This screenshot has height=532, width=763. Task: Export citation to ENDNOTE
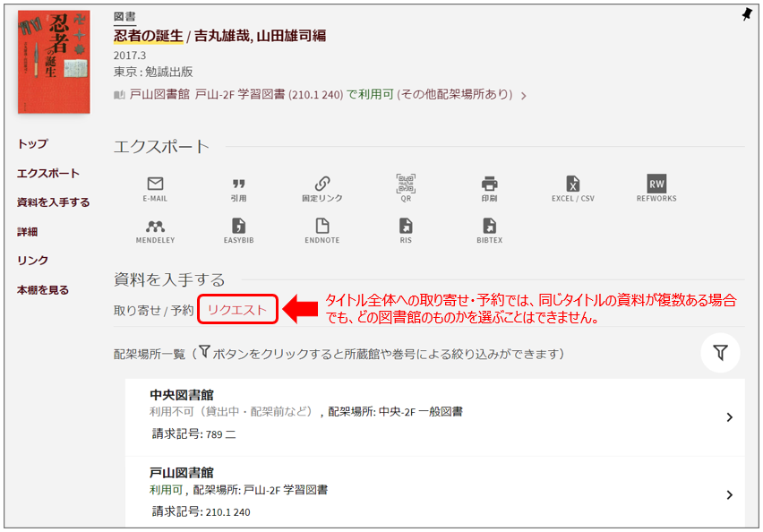pos(322,228)
